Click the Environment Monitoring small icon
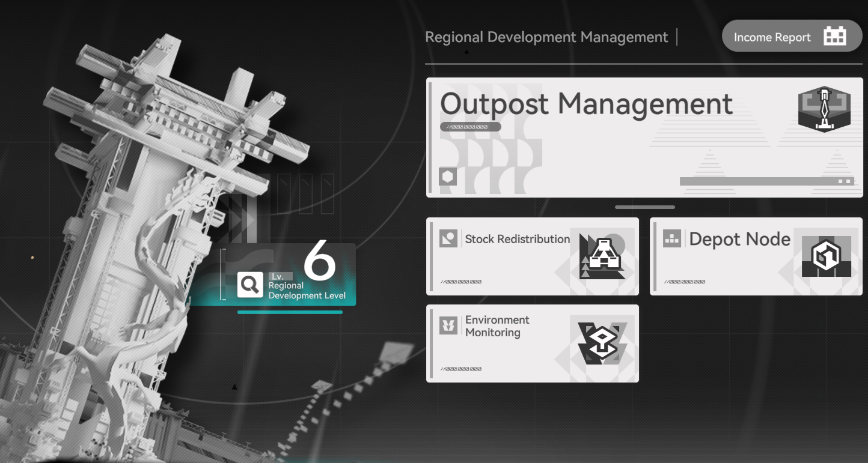 448,325
